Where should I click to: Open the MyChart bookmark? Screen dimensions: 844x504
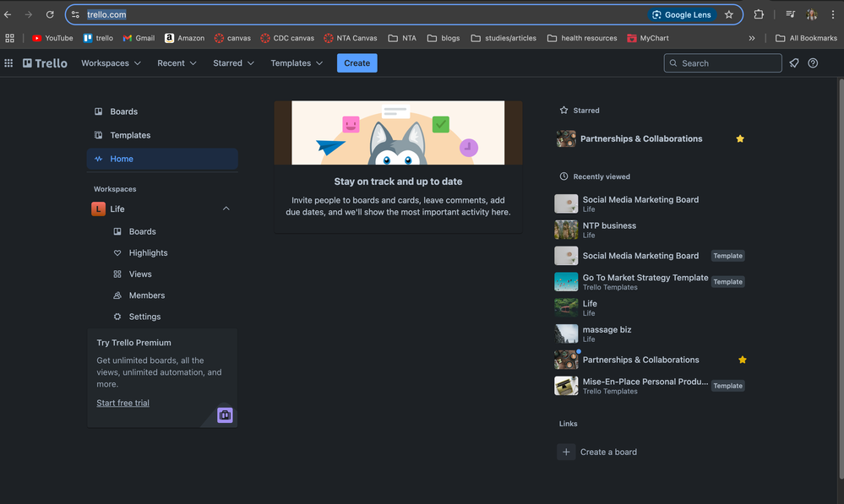click(648, 38)
